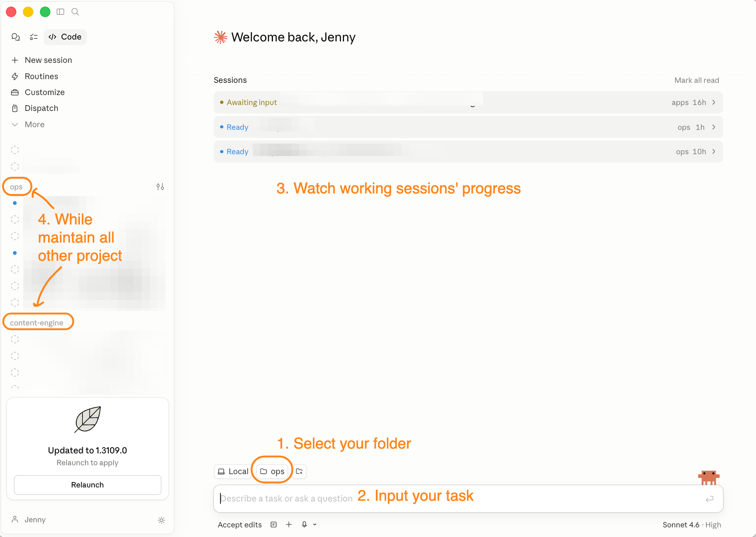The height and width of the screenshot is (537, 756).
Task: Toggle the sidebar panel icon
Action: pos(60,12)
